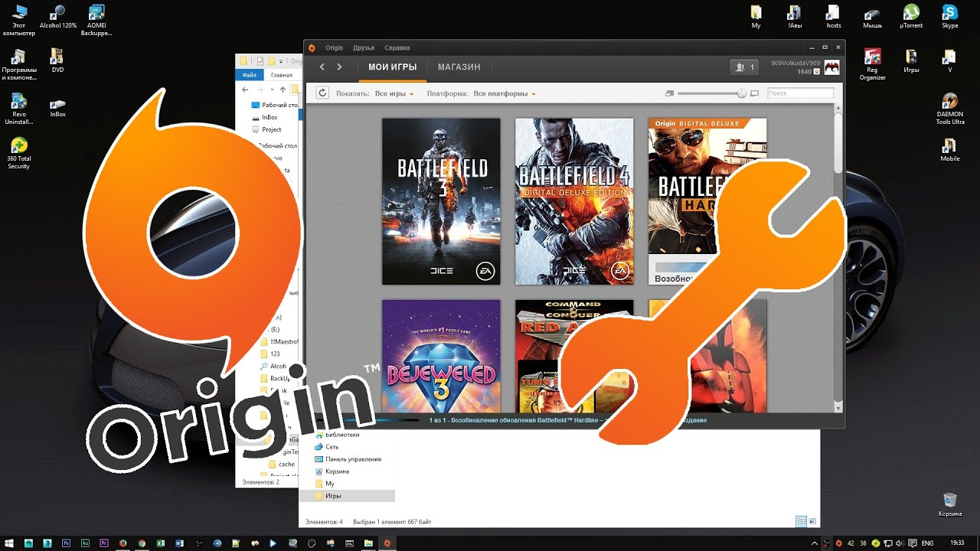
Task: Open the Игры desktop folder icon
Action: coord(911,61)
